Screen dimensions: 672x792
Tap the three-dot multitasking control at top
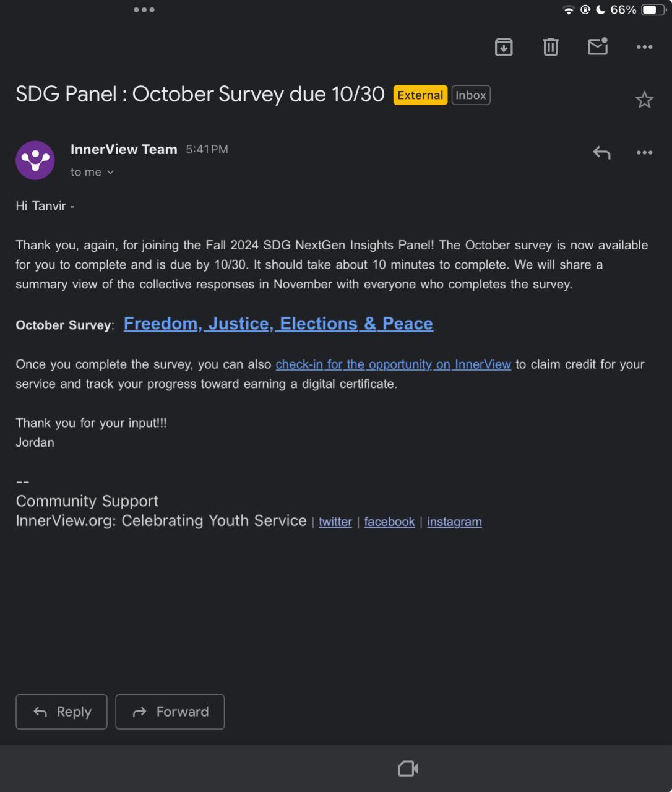[x=144, y=10]
